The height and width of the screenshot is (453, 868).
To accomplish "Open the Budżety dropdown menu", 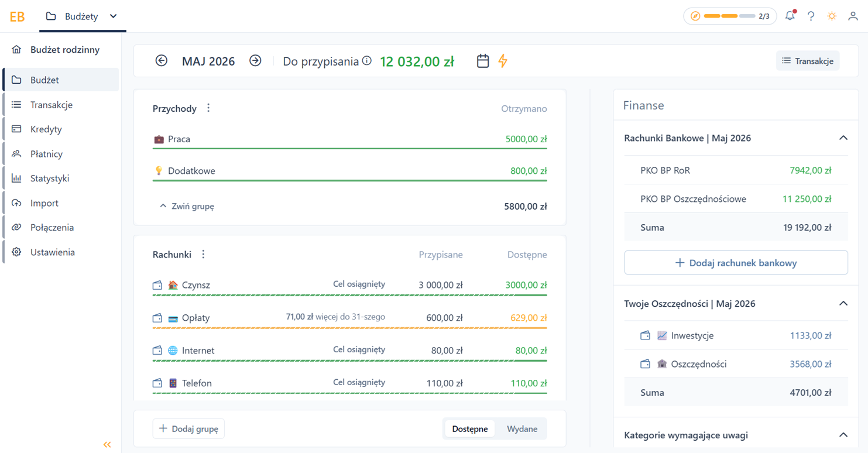I will (82, 16).
